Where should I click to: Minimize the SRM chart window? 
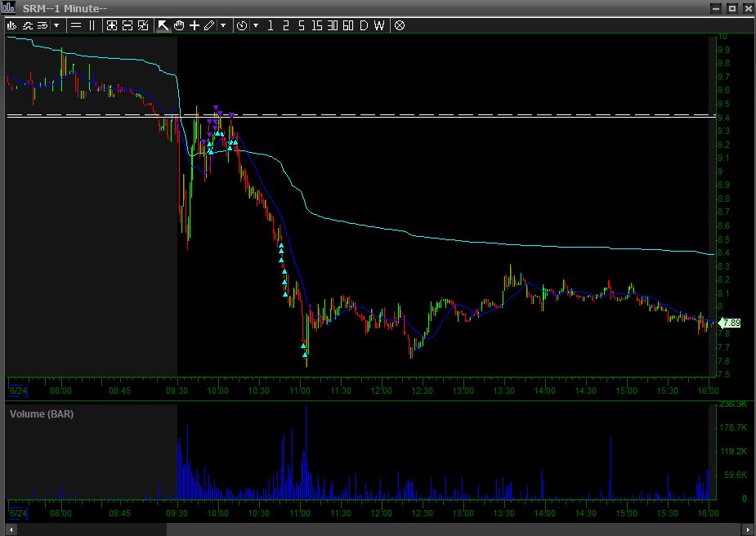716,8
